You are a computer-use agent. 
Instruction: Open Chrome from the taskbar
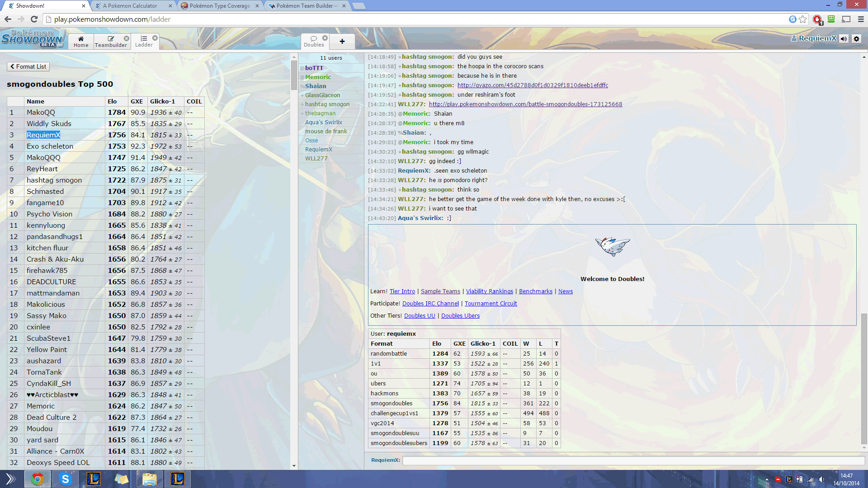coord(38,479)
